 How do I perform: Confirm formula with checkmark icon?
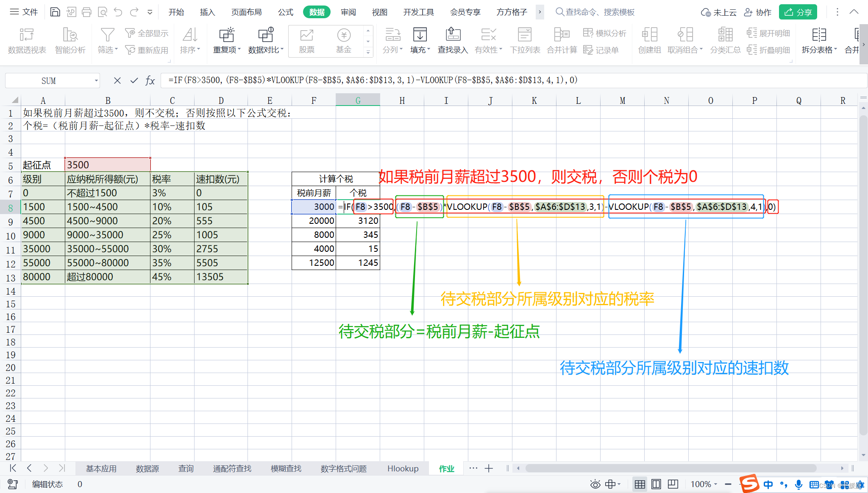tap(134, 80)
